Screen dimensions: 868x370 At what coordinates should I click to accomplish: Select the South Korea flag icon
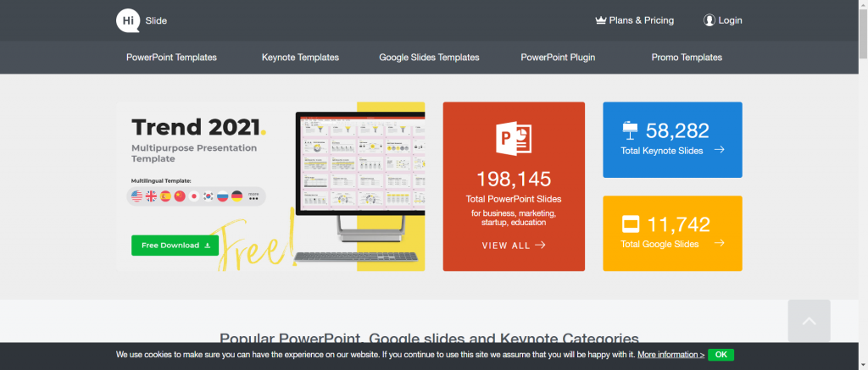(209, 196)
